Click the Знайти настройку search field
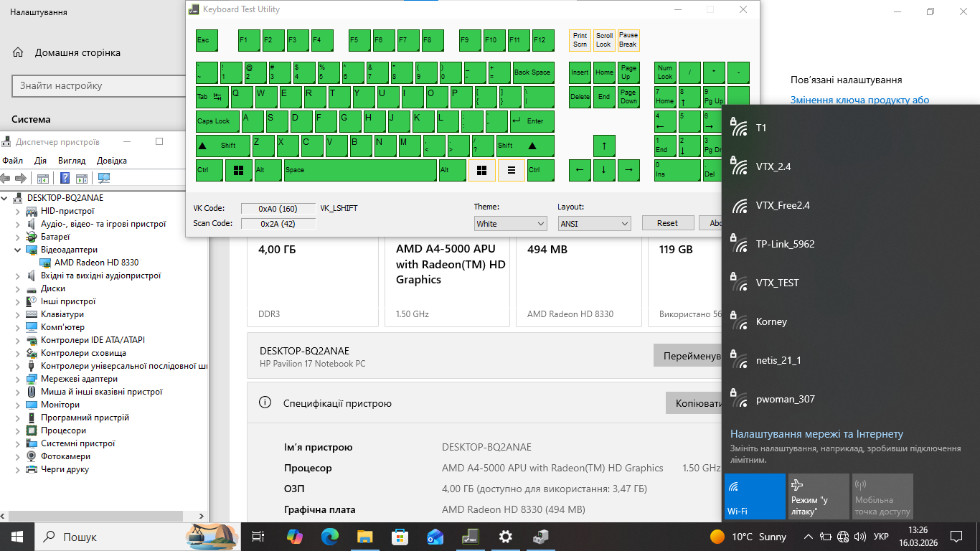Image resolution: width=980 pixels, height=551 pixels. point(99,86)
